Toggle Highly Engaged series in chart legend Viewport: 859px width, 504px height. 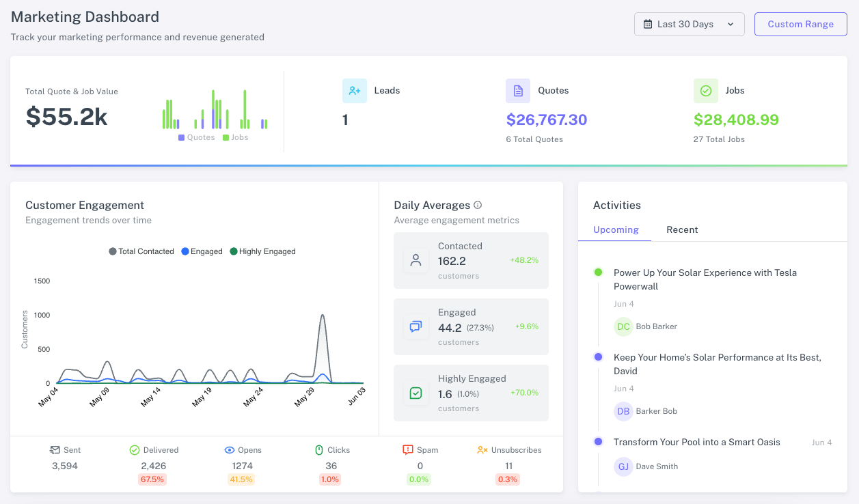click(x=263, y=251)
